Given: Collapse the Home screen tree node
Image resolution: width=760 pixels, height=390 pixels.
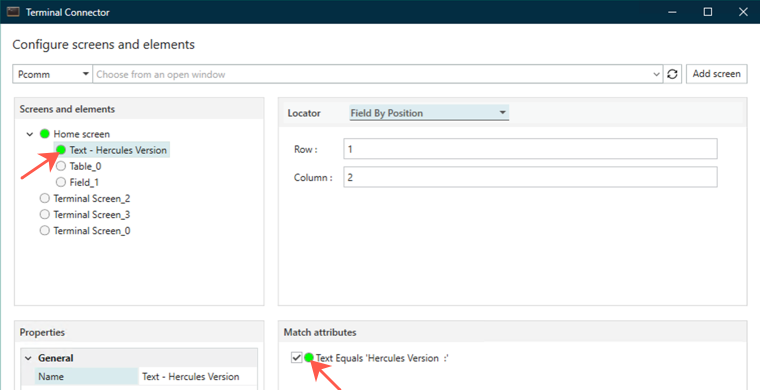Looking at the screenshot, I should coord(30,134).
